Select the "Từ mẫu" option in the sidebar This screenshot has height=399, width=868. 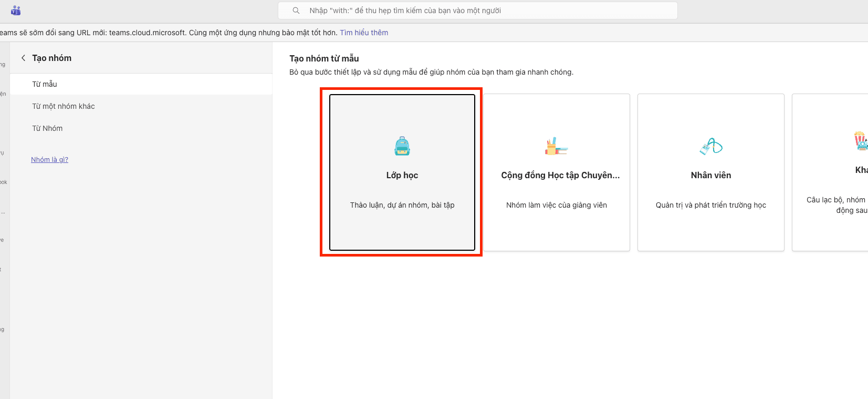click(x=45, y=84)
